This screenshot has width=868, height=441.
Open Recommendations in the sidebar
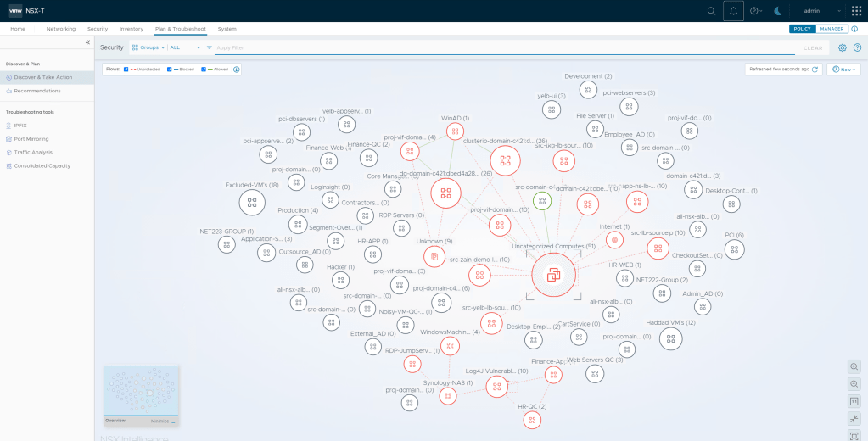(x=37, y=91)
